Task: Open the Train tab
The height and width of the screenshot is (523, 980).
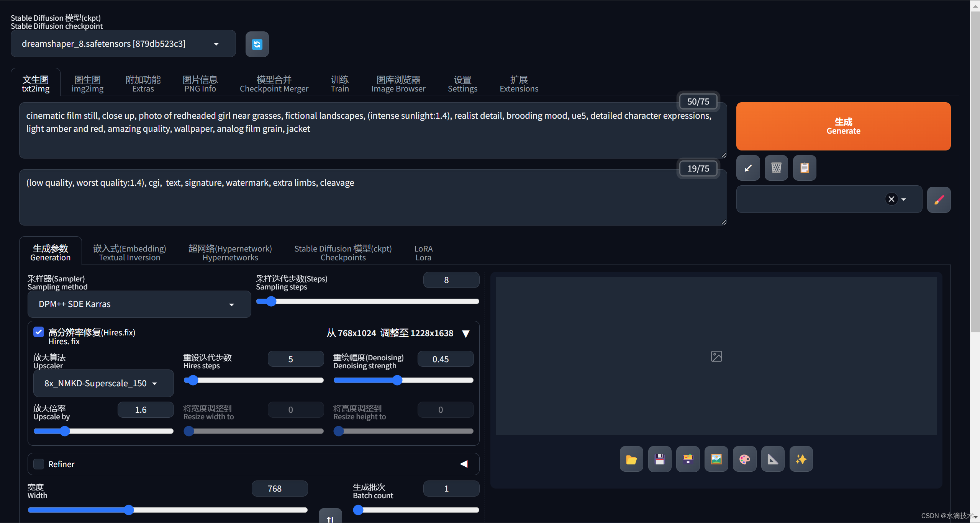Action: coord(340,84)
